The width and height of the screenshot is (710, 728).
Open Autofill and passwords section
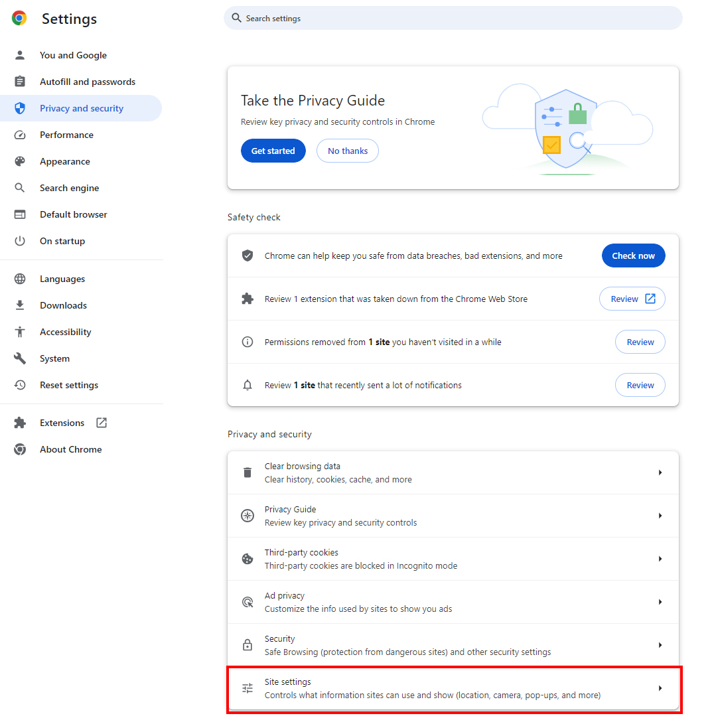(x=81, y=82)
